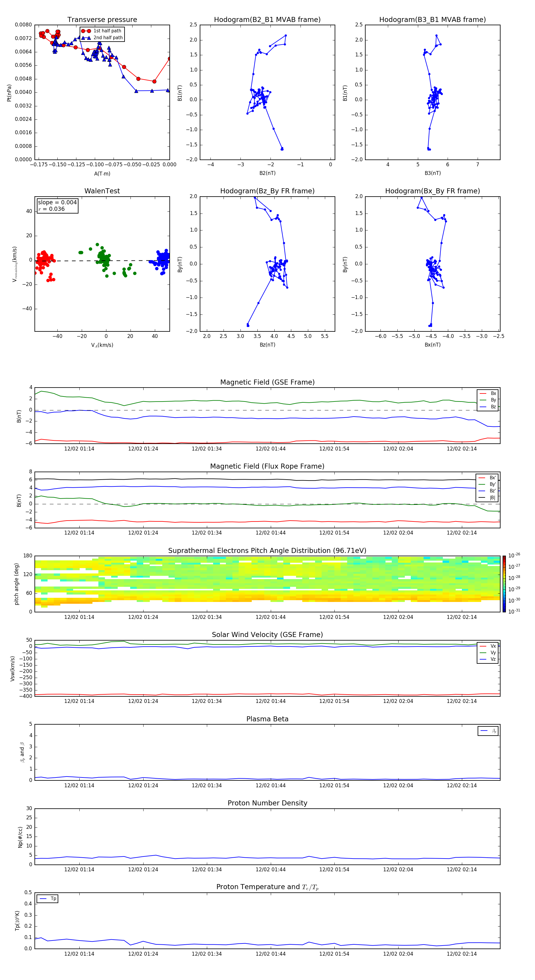Click the "pitch angle (deg)" y-axis label

[16, 584]
